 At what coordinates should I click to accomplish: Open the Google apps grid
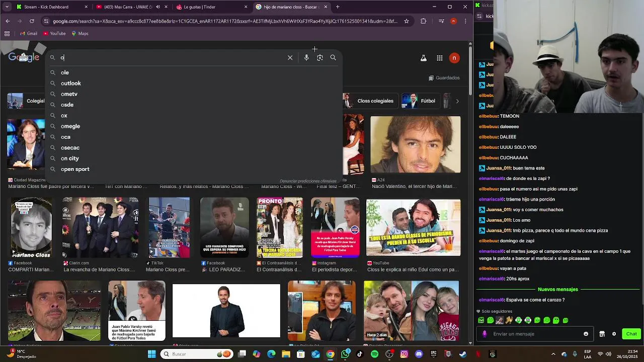point(440,58)
